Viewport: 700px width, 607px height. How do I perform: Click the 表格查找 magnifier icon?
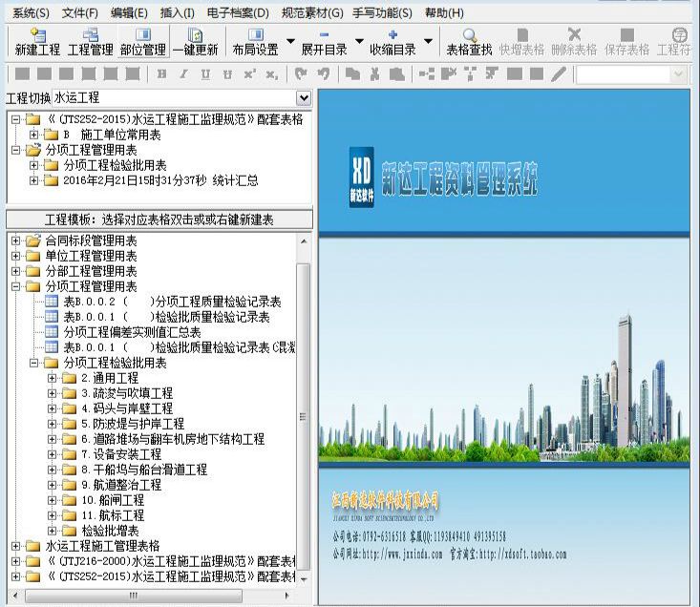(468, 35)
